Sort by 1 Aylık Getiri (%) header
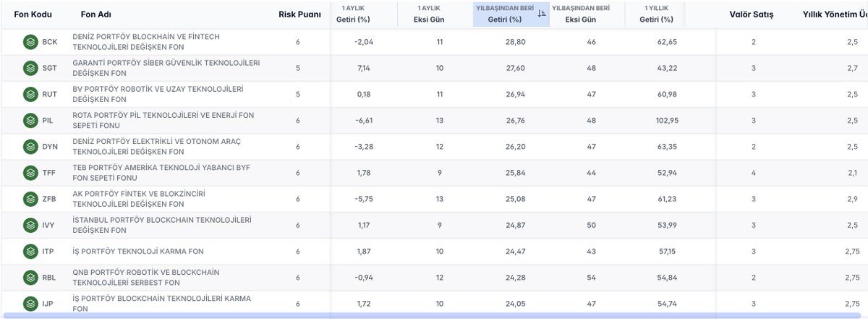This screenshot has height=319, width=868. pyautogui.click(x=353, y=14)
